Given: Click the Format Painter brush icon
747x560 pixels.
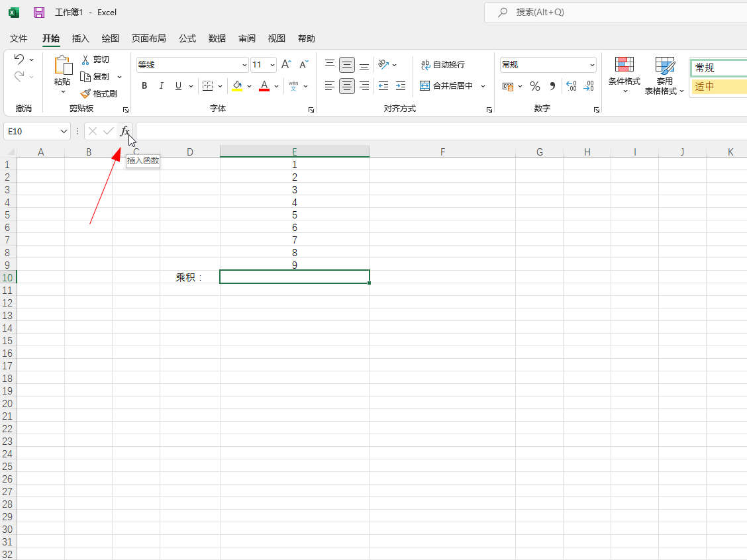Looking at the screenshot, I should [85, 94].
